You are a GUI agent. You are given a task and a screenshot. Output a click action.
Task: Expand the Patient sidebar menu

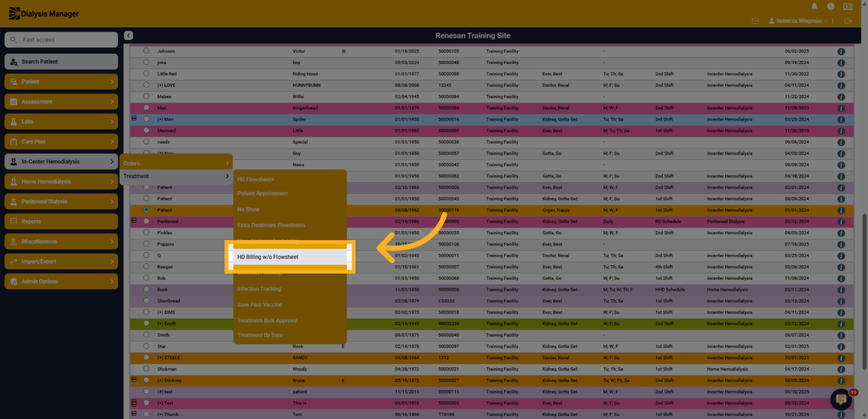61,82
